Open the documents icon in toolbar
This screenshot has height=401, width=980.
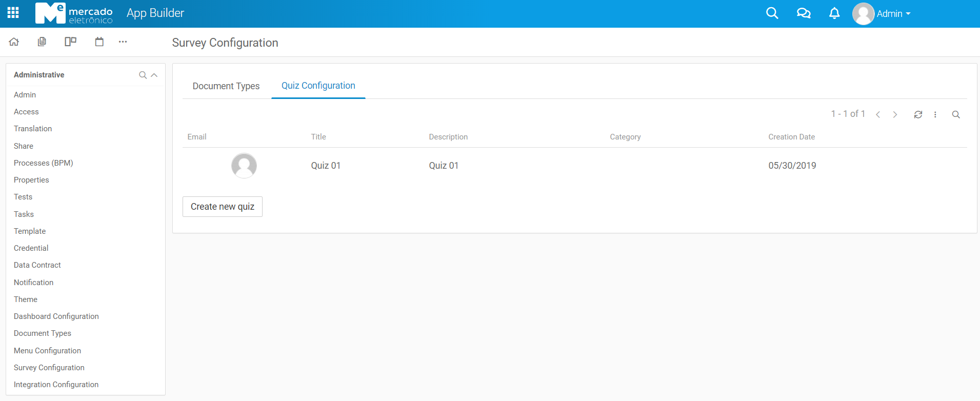[42, 42]
